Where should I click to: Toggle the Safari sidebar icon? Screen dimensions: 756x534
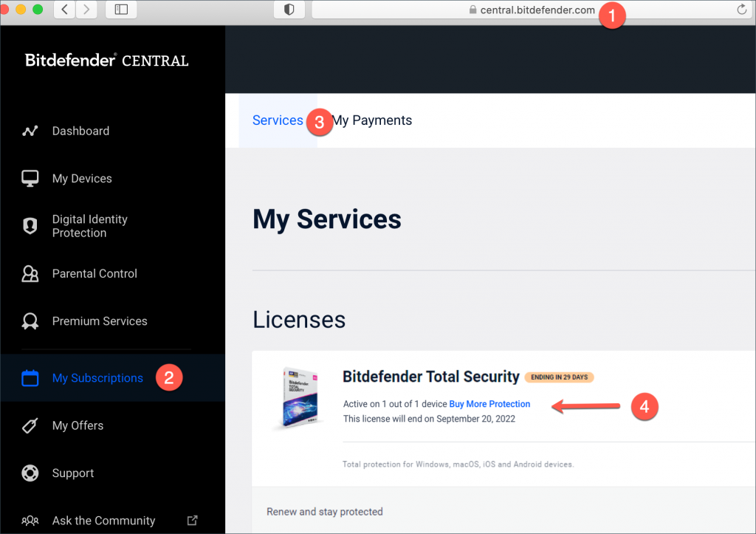tap(122, 10)
